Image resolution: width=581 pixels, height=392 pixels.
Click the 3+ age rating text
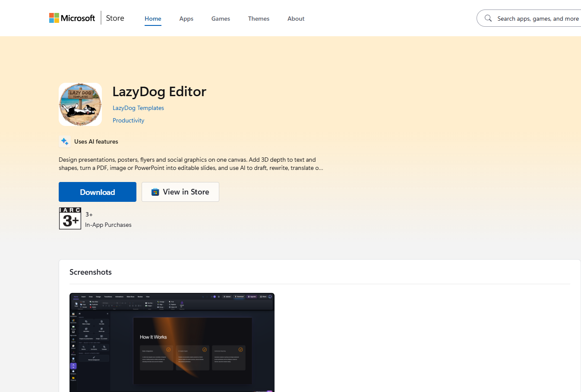pos(89,214)
